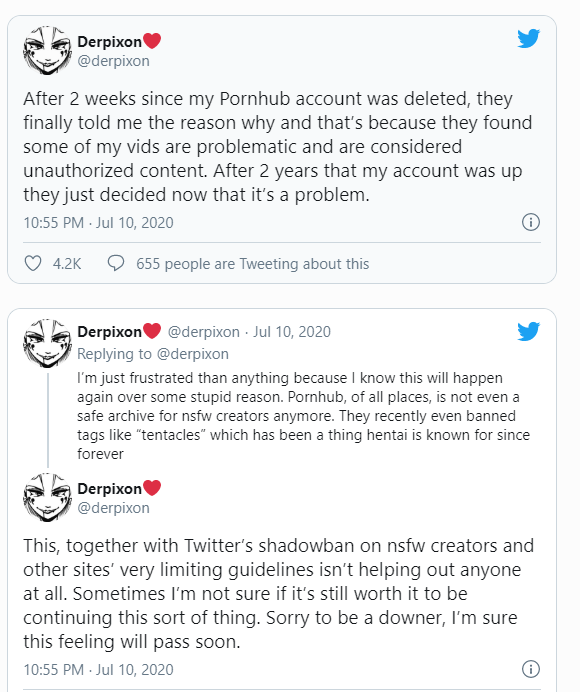Click the Twitter bird icon in second tweet
Image resolution: width=580 pixels, height=692 pixels.
pyautogui.click(x=528, y=331)
